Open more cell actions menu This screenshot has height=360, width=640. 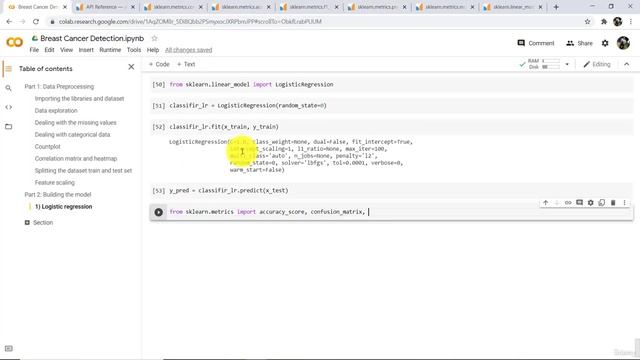click(x=624, y=202)
